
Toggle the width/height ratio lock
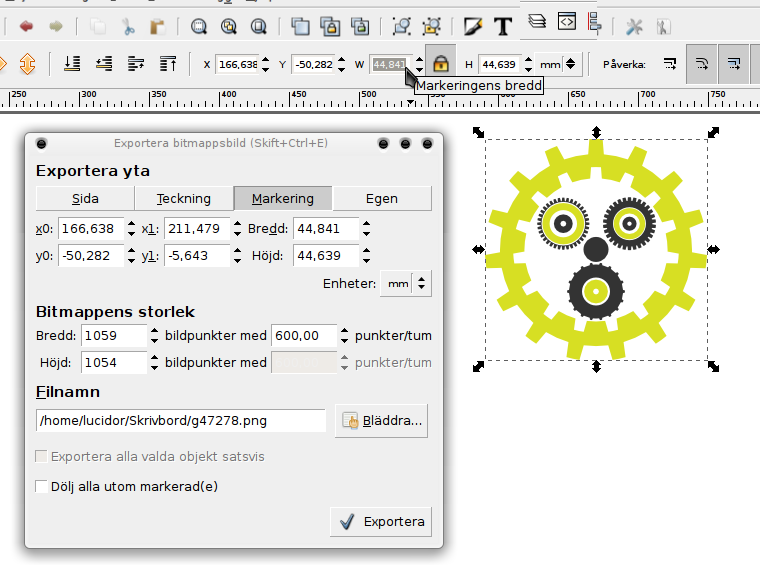pyautogui.click(x=440, y=64)
